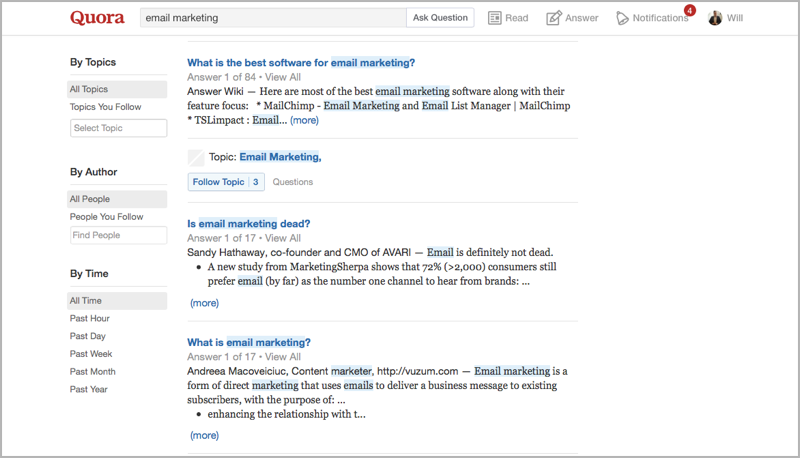Click the Answer pencil icon
This screenshot has width=800, height=458.
coord(554,18)
